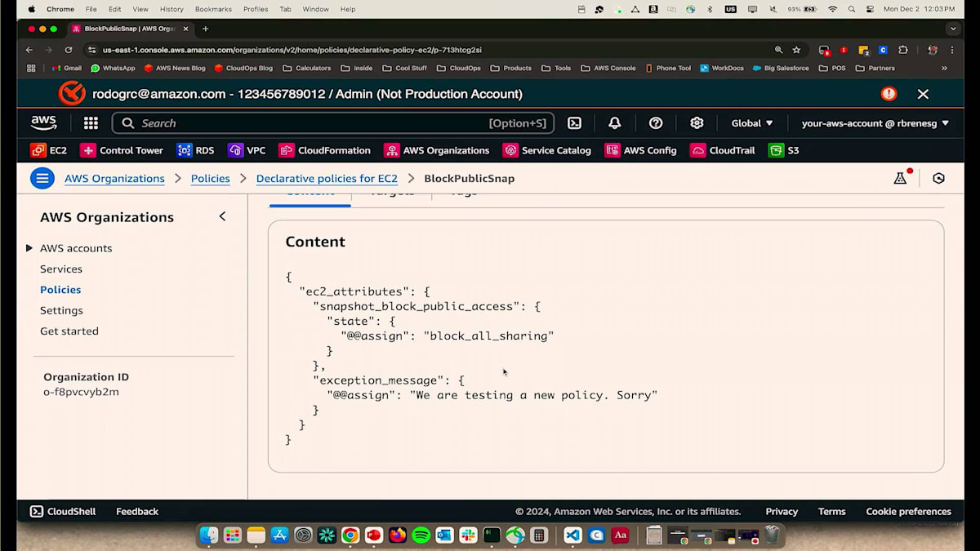The width and height of the screenshot is (980, 551).
Task: Open the Bookmarks menu in menu bar
Action: (x=213, y=9)
